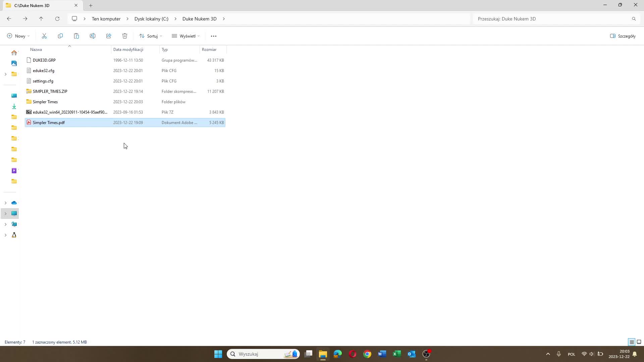Click the Share icon in toolbar
Viewport: 644px width, 362px height.
click(109, 36)
